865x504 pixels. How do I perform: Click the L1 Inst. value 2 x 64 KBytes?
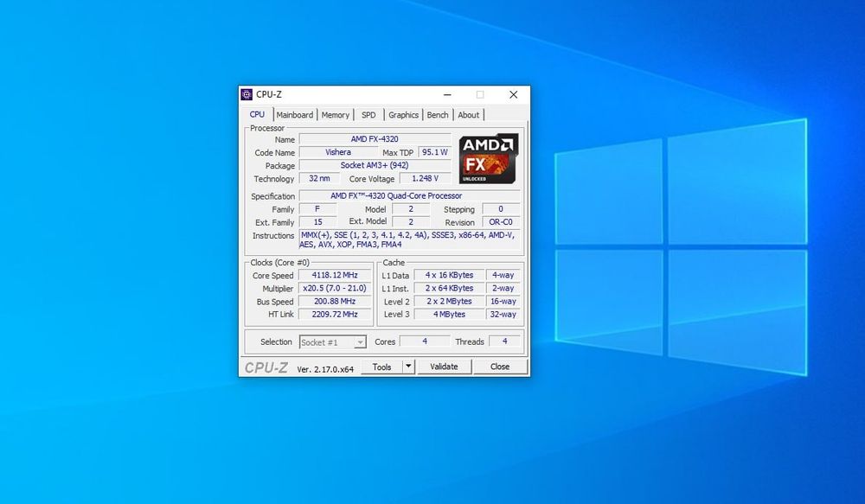(x=449, y=289)
